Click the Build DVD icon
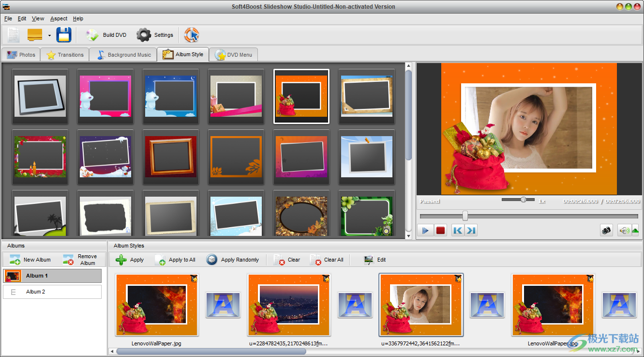Image resolution: width=644 pixels, height=357 pixels. coord(92,34)
